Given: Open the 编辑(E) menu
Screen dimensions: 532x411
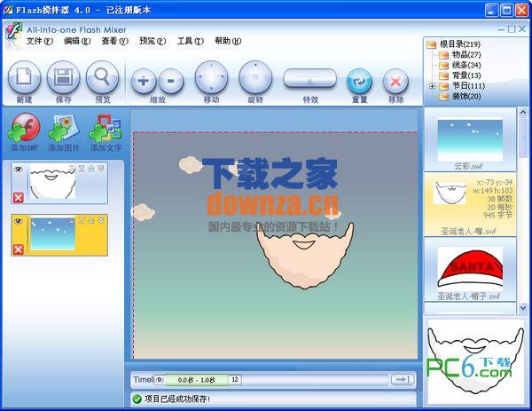Looking at the screenshot, I should [x=77, y=41].
